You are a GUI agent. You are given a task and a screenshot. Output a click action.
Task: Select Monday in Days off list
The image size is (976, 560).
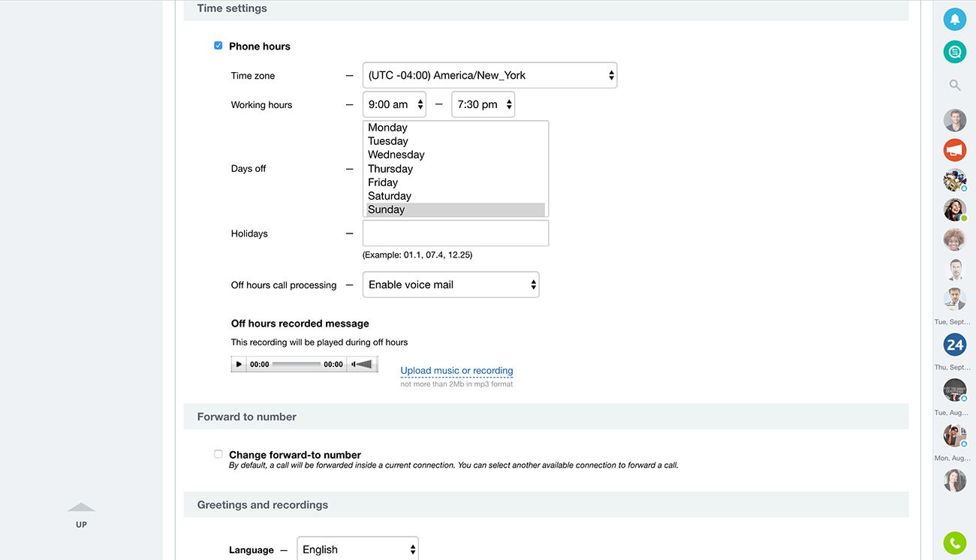(387, 128)
